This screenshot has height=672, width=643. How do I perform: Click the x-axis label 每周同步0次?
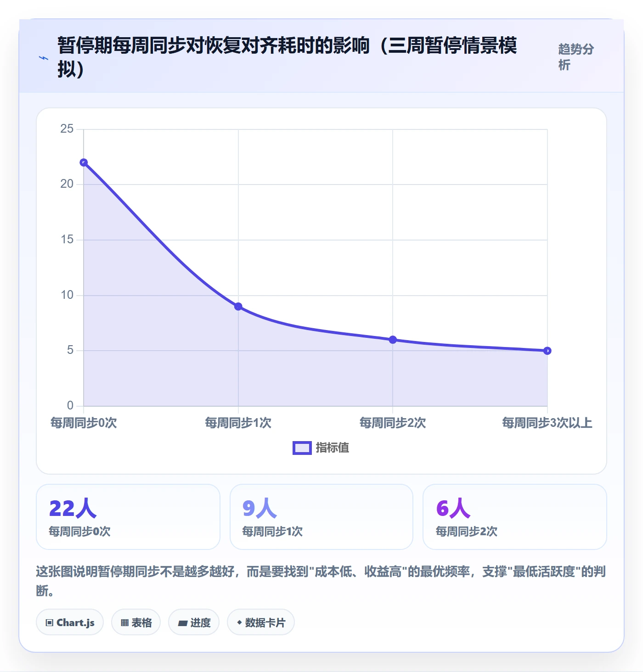(84, 423)
